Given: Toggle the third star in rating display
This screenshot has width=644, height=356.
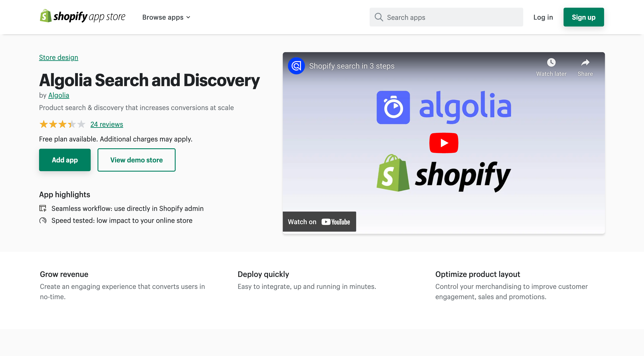Looking at the screenshot, I should coord(62,124).
